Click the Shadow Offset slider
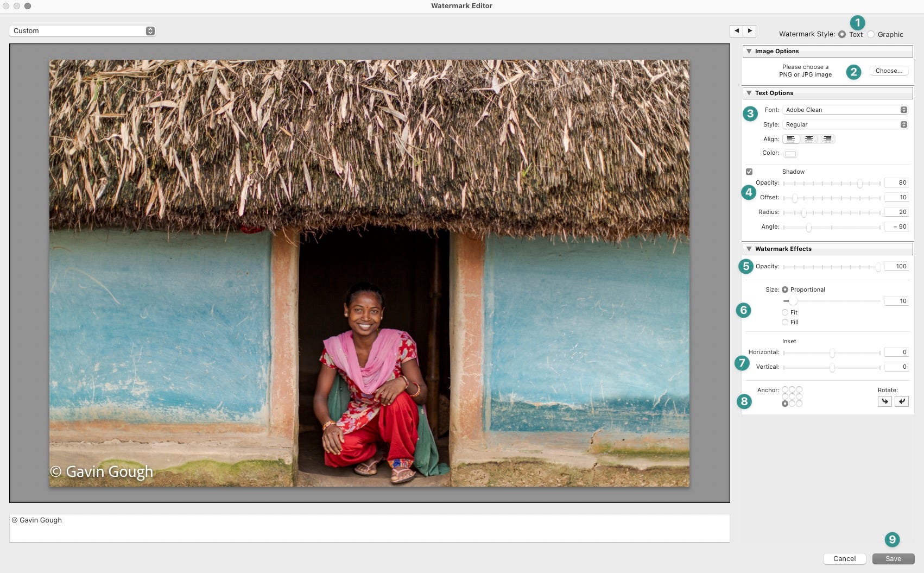924x573 pixels. click(832, 198)
